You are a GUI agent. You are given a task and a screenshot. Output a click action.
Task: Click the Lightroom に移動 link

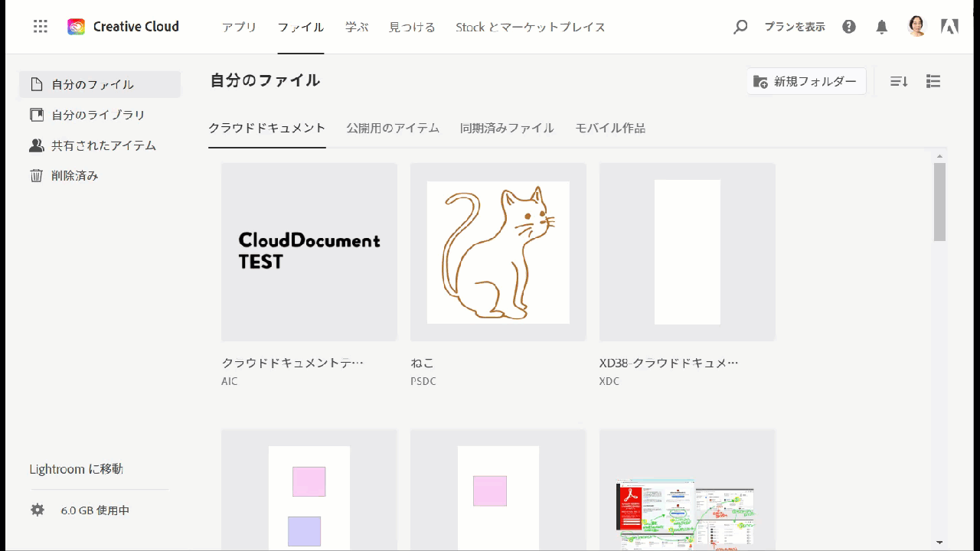[x=77, y=468]
